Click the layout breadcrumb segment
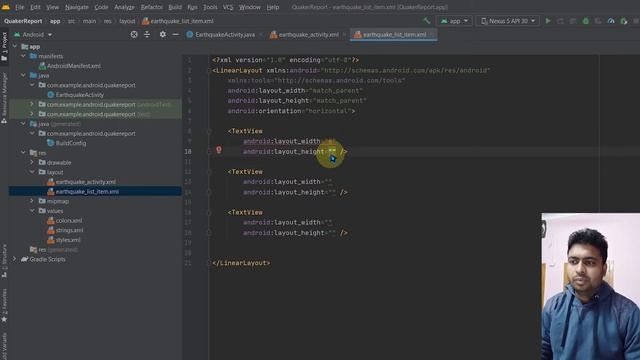Image resolution: width=640 pixels, height=360 pixels. pyautogui.click(x=127, y=21)
